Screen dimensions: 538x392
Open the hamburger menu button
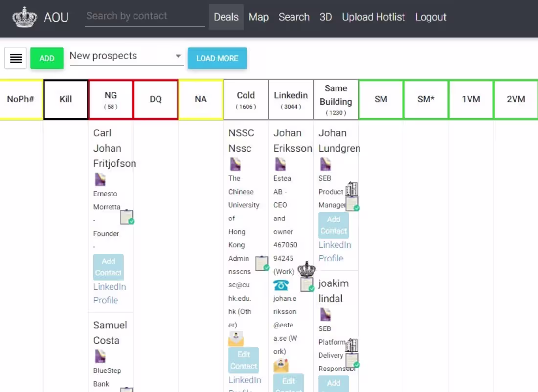[16, 58]
